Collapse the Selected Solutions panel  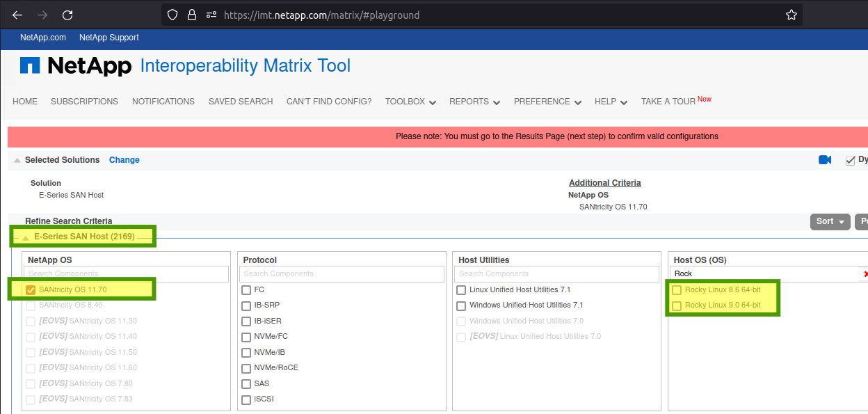(x=17, y=160)
